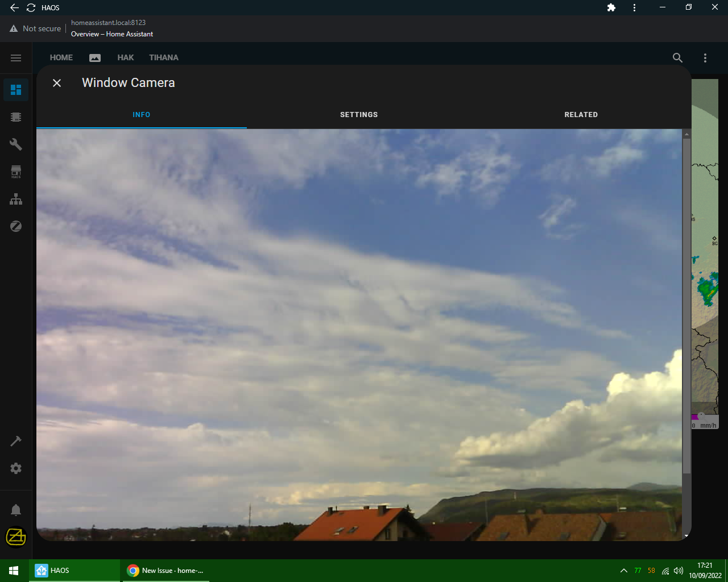Open Settings gear in sidebar

point(16,468)
